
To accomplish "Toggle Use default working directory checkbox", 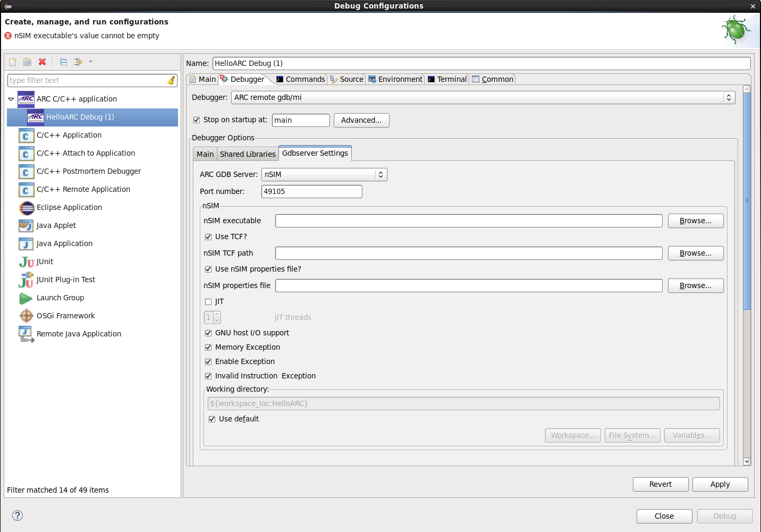I will pos(212,419).
